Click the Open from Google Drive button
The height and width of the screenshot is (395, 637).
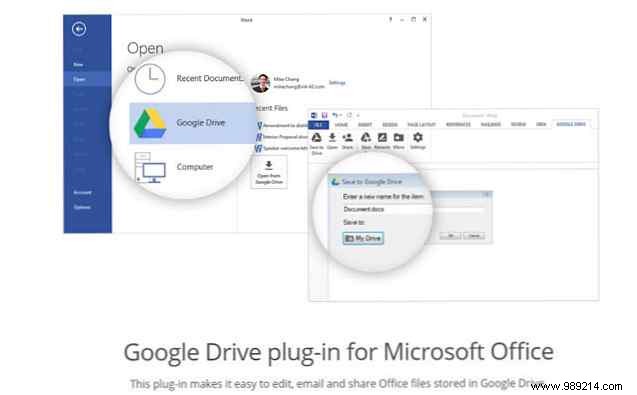(269, 172)
